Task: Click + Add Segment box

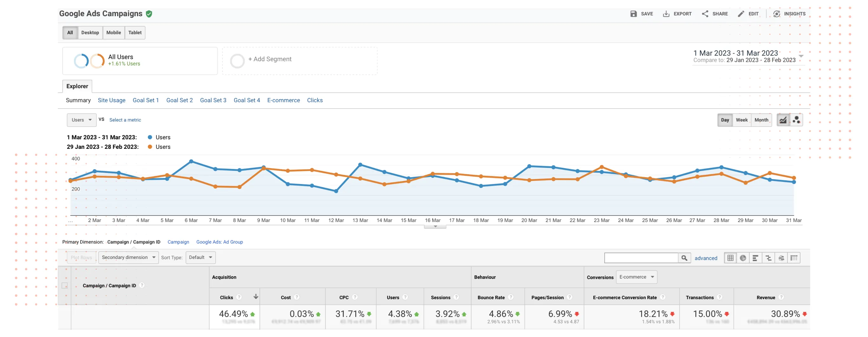Action: [x=300, y=61]
